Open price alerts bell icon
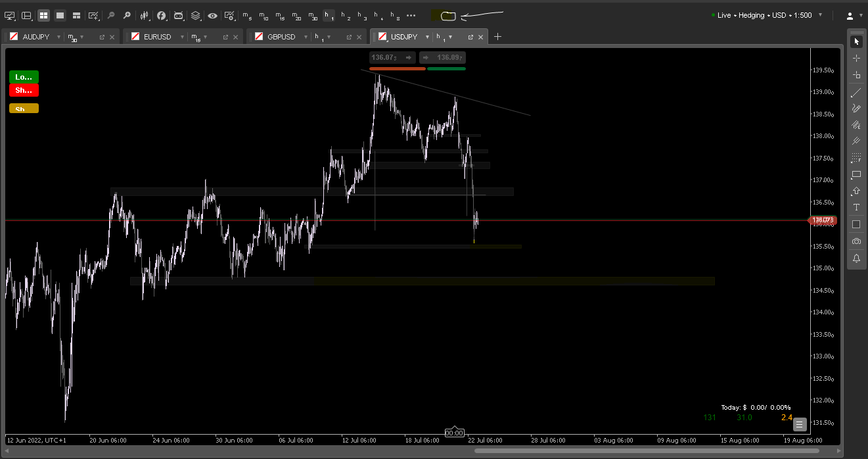The width and height of the screenshot is (868, 459). click(856, 258)
